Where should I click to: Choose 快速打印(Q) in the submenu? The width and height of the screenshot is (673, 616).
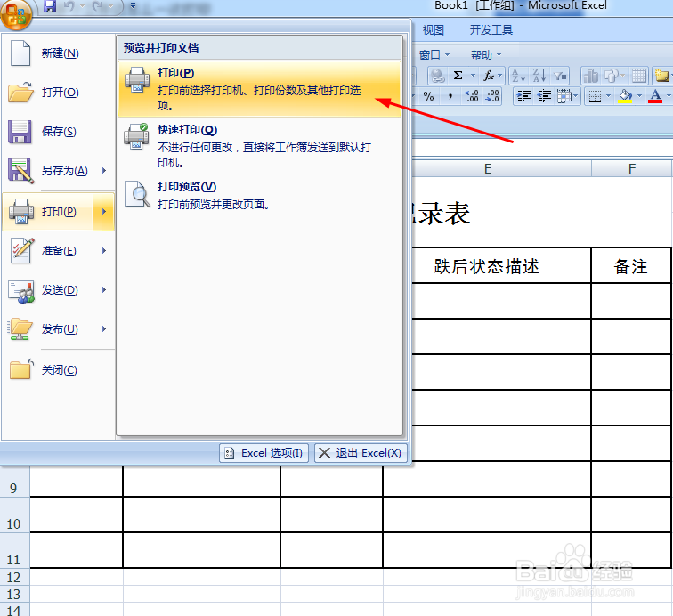(259, 146)
